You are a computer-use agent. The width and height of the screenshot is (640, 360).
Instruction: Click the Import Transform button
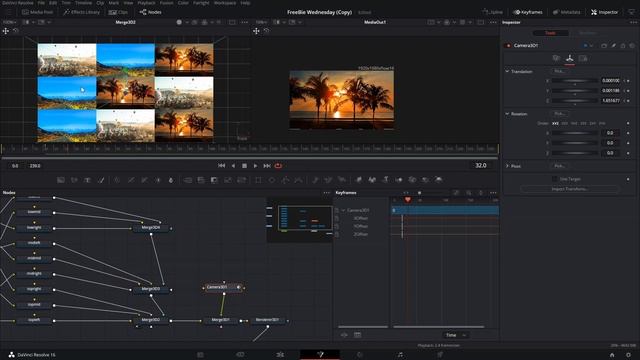point(569,189)
